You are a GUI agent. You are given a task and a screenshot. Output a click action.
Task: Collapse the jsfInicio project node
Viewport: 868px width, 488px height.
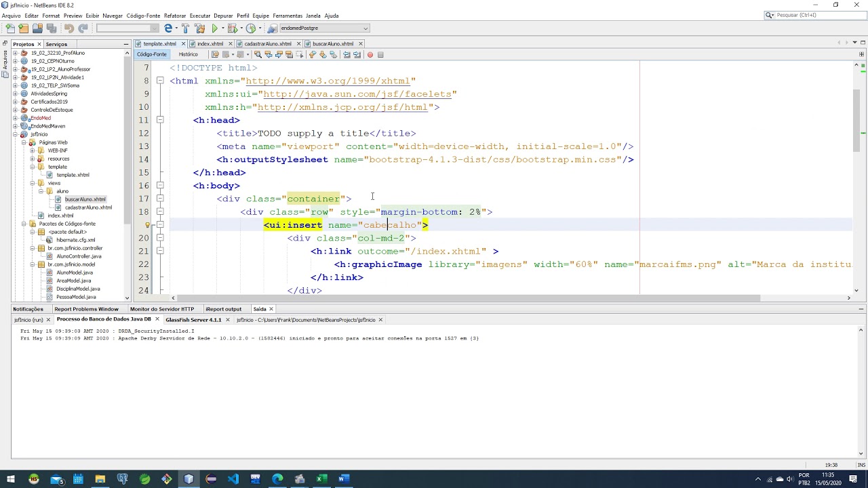click(x=15, y=134)
